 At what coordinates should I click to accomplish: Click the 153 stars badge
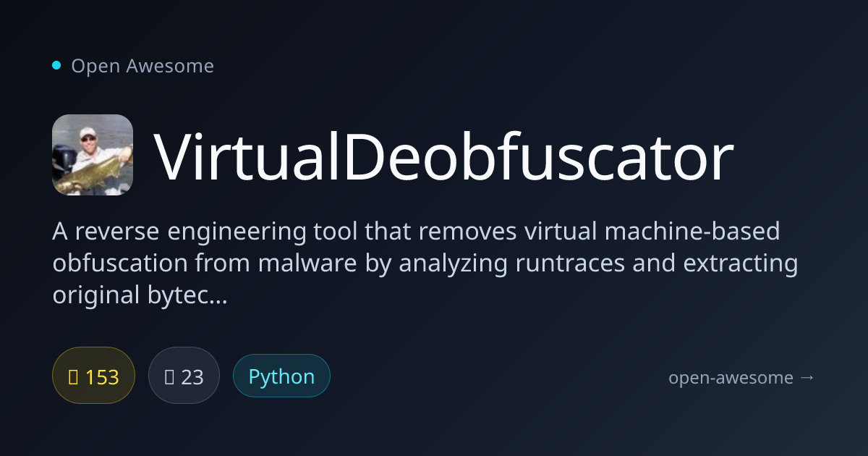(94, 376)
